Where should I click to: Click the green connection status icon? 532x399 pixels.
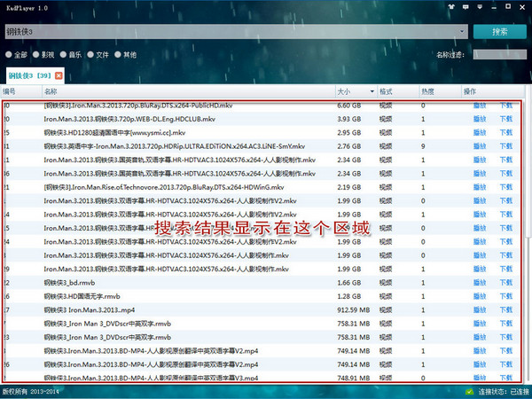(x=469, y=391)
